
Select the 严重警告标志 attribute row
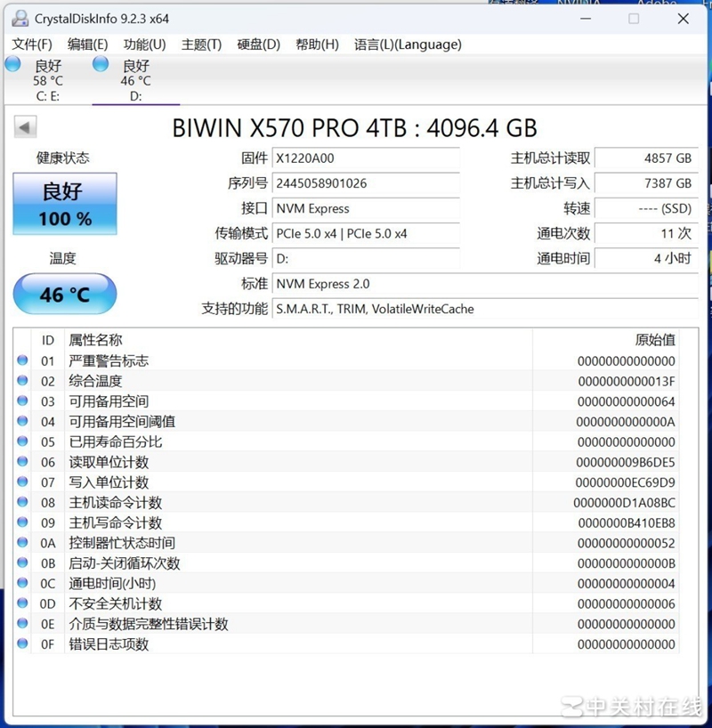tap(346, 360)
